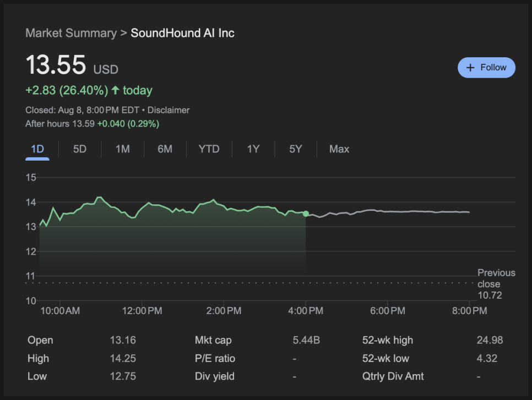This screenshot has width=532, height=400.
Task: Click the green price line near 12:00 PM
Action: (x=142, y=209)
